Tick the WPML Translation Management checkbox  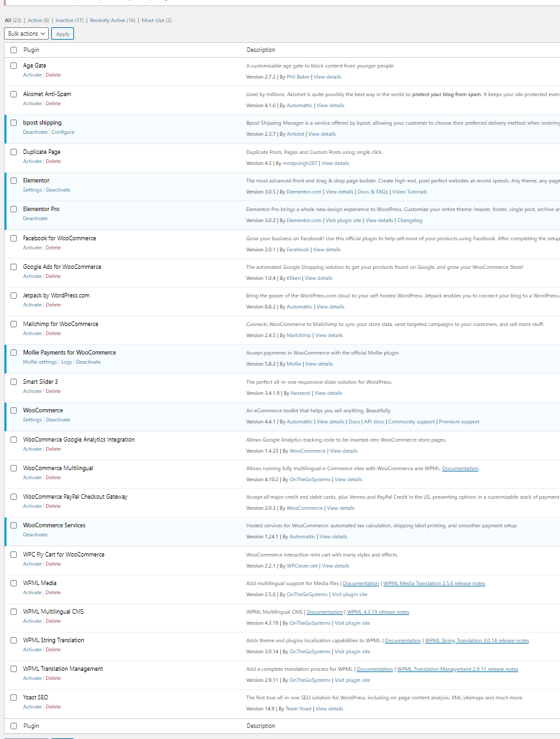[x=14, y=669]
